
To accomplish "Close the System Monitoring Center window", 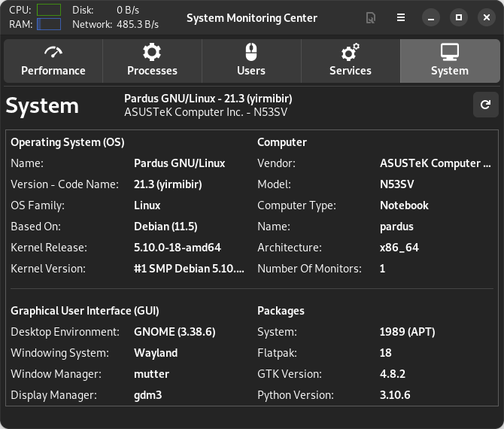I will pyautogui.click(x=487, y=17).
